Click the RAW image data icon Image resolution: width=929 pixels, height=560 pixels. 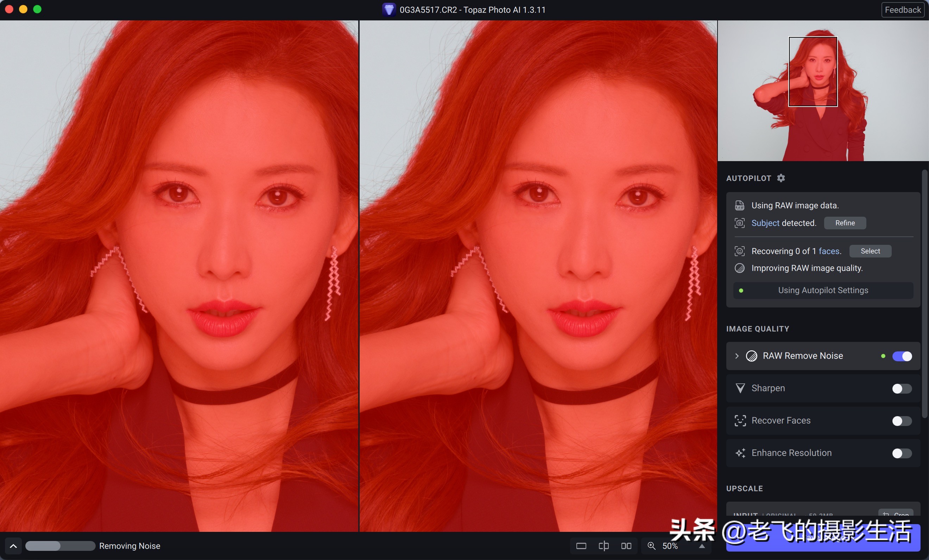pos(739,205)
